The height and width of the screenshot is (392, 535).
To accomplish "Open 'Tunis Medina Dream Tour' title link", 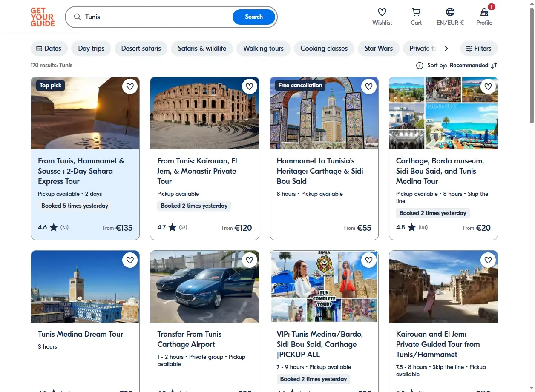I will 81,334.
